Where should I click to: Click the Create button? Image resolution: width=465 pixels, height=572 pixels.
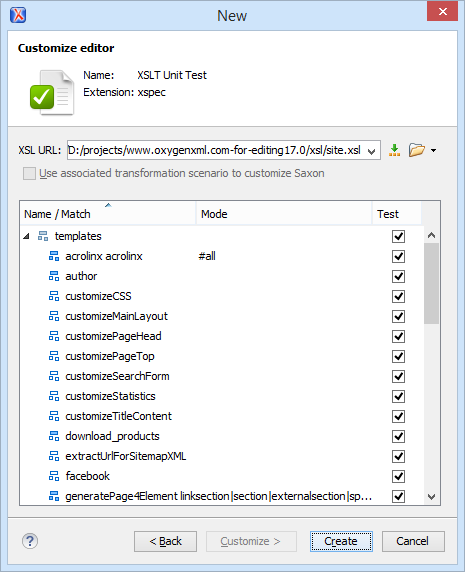341,541
